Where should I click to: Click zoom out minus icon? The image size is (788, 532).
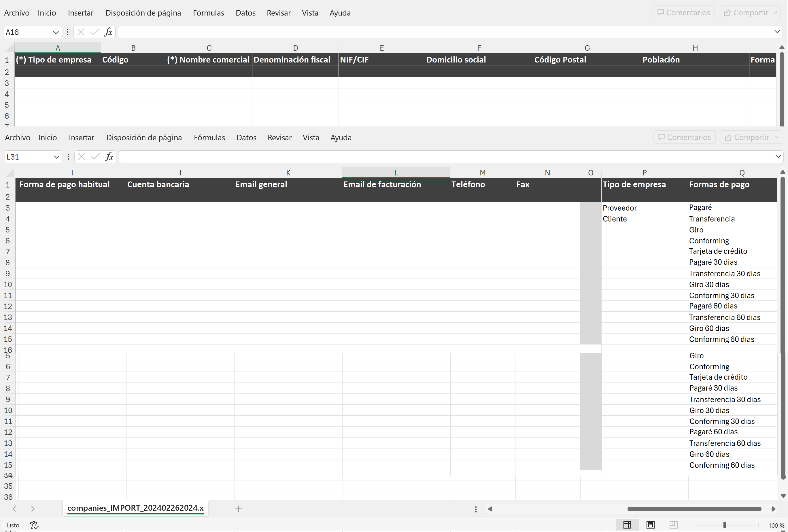[x=691, y=525]
